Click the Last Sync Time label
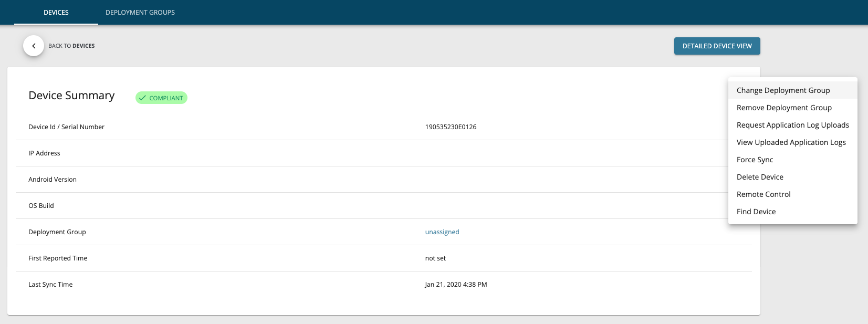This screenshot has width=868, height=324. click(50, 285)
